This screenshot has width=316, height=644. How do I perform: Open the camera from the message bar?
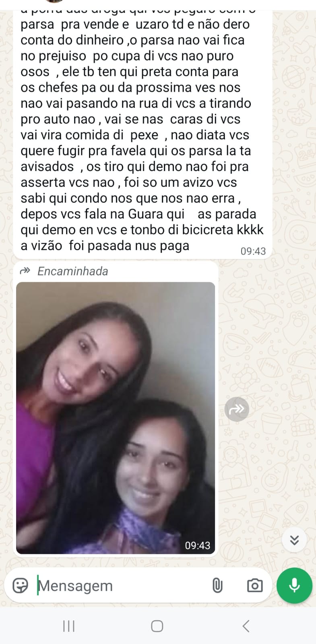coord(254,585)
